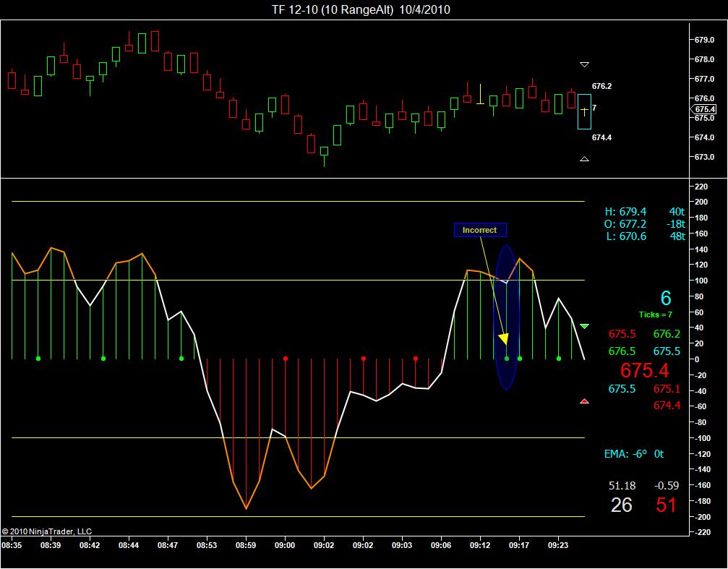Click the white 676.2 label above the current bar

[x=601, y=86]
